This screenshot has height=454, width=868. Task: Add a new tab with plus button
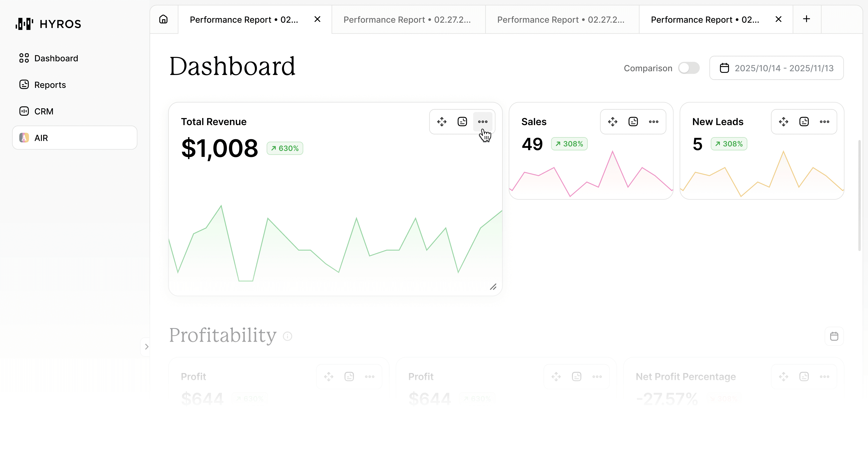click(806, 19)
